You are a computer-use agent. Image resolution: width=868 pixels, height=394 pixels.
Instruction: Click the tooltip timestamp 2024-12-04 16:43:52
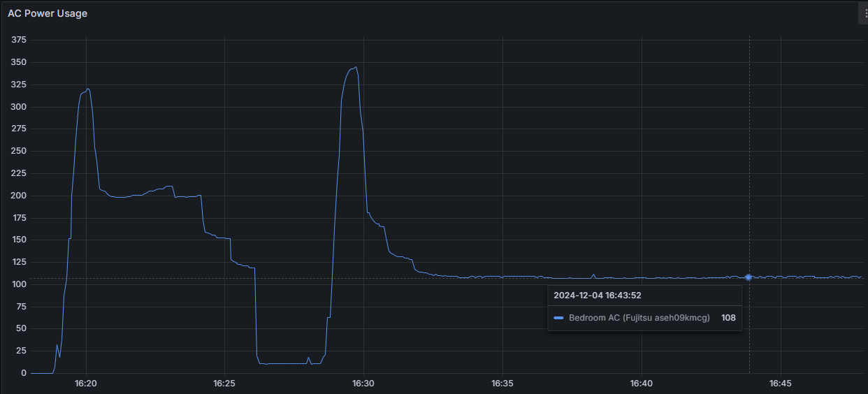(x=598, y=295)
